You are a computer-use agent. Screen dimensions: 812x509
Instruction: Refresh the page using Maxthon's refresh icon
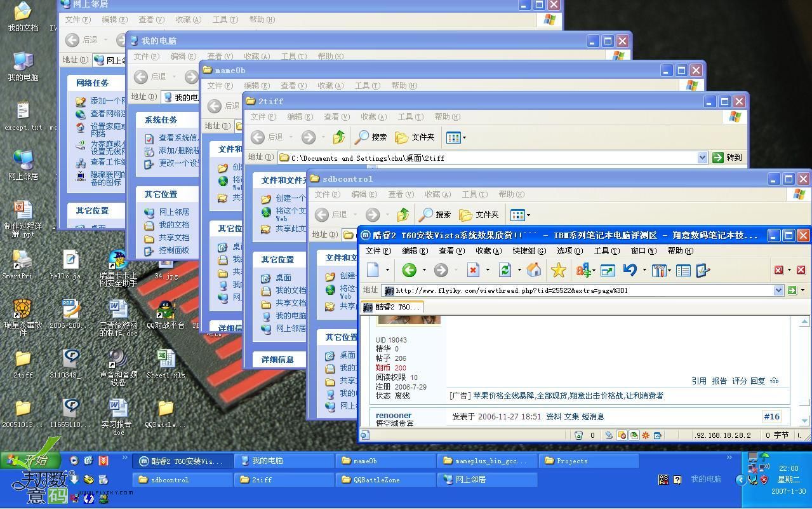pos(505,270)
